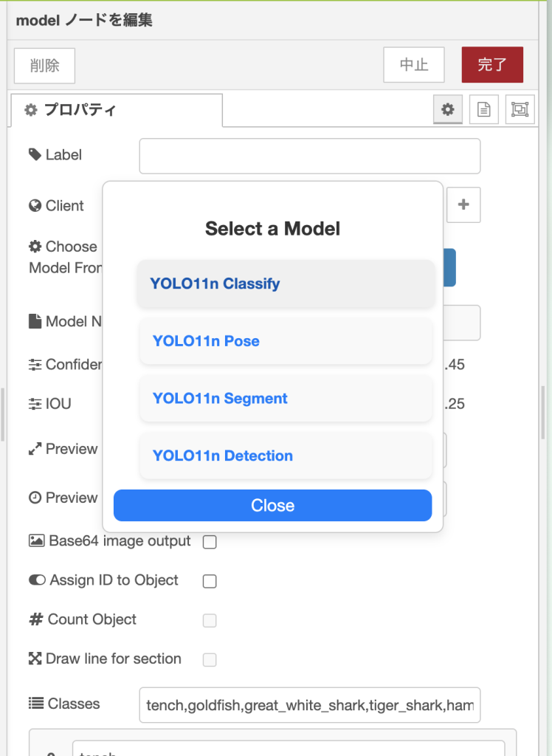
Task: Click the Base64 image output icon
Action: pos(36,541)
